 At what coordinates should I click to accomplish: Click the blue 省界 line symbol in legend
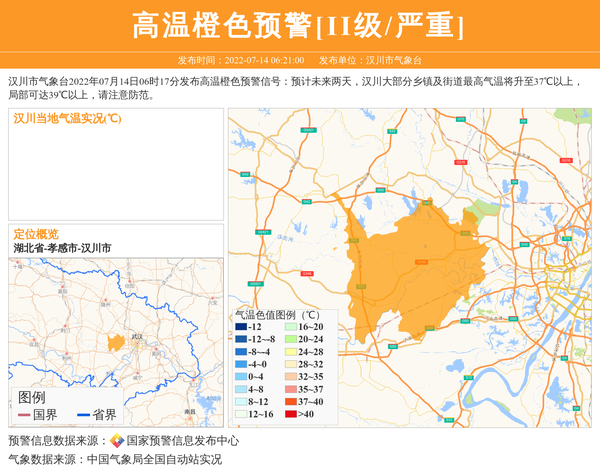[x=82, y=415]
